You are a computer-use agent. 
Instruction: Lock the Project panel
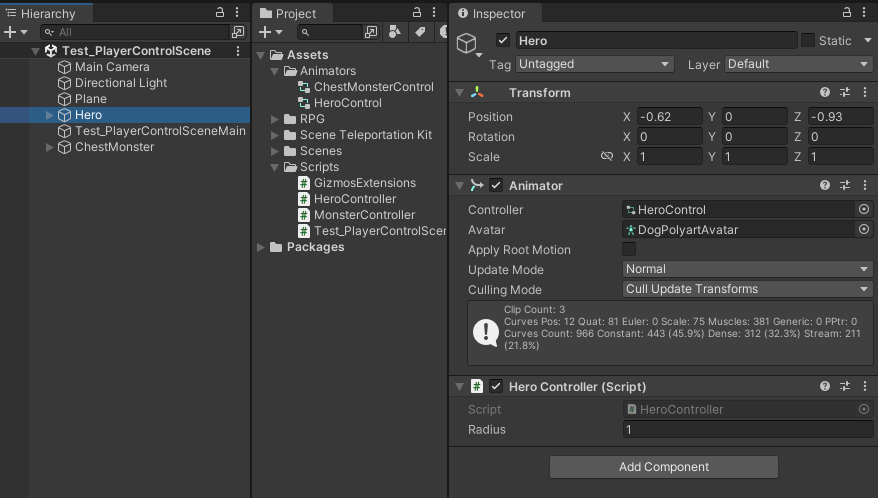(417, 12)
